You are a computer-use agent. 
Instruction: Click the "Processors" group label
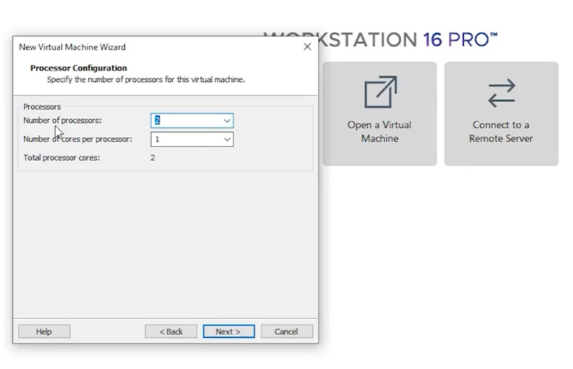[42, 107]
